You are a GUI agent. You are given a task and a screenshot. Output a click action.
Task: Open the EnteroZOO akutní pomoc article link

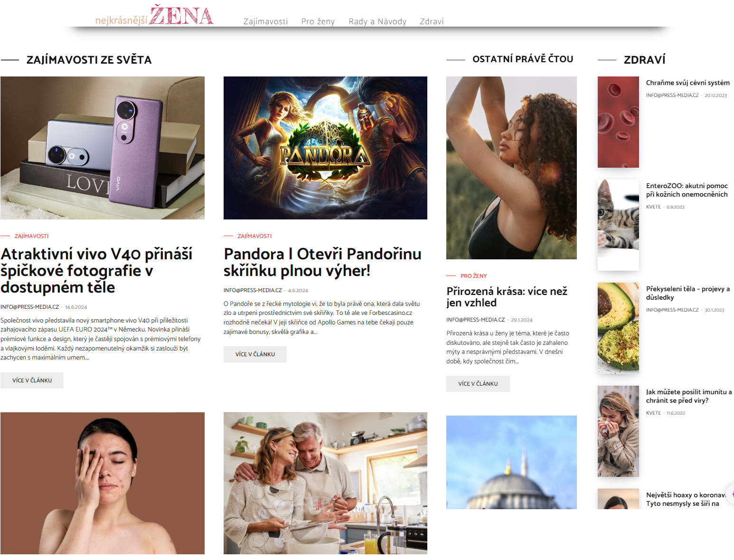tap(687, 190)
